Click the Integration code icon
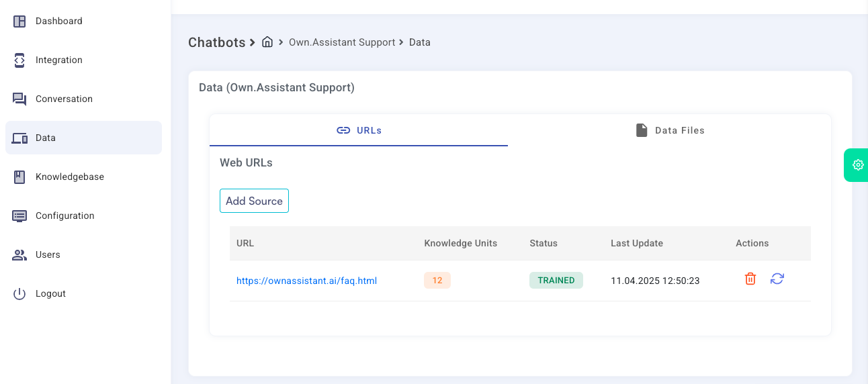The image size is (868, 384). pyautogui.click(x=19, y=60)
